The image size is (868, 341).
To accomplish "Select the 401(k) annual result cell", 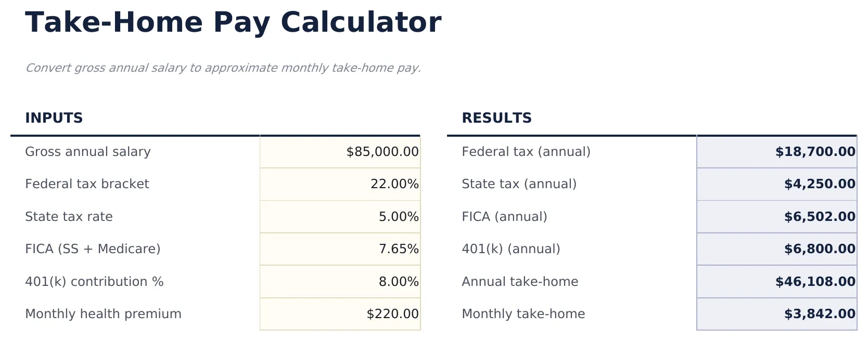I will point(776,249).
